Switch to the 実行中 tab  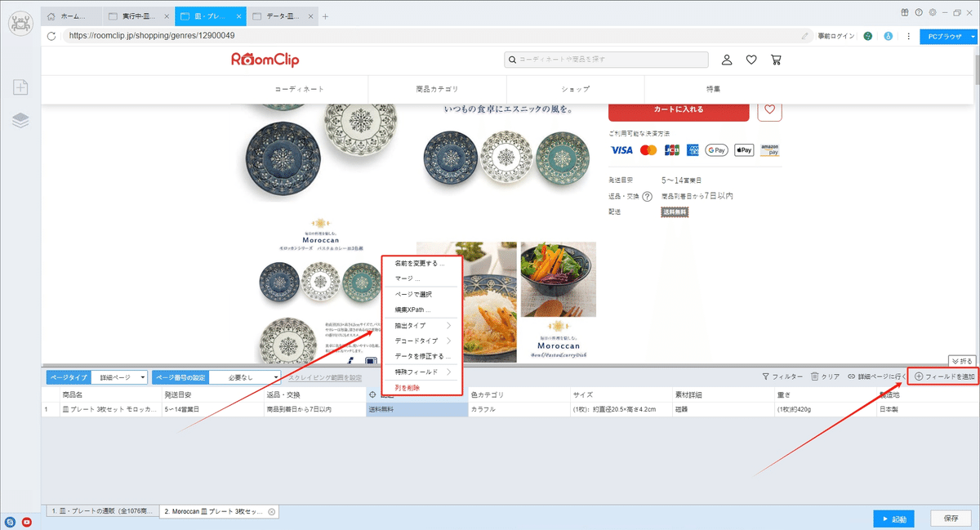tap(137, 16)
